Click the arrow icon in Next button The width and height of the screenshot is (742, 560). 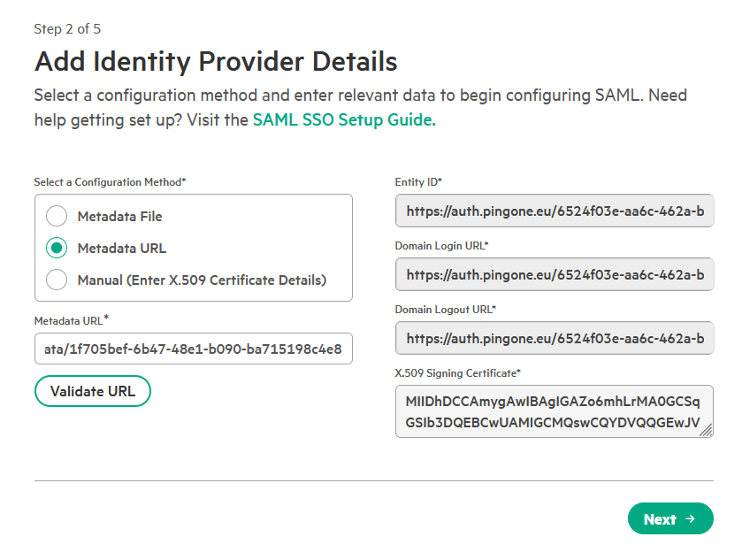(x=691, y=519)
